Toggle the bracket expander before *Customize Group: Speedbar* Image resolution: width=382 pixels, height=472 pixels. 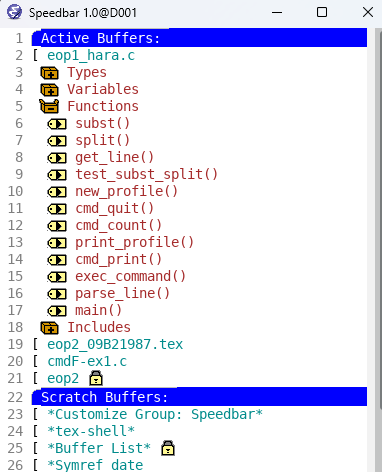click(x=35, y=414)
